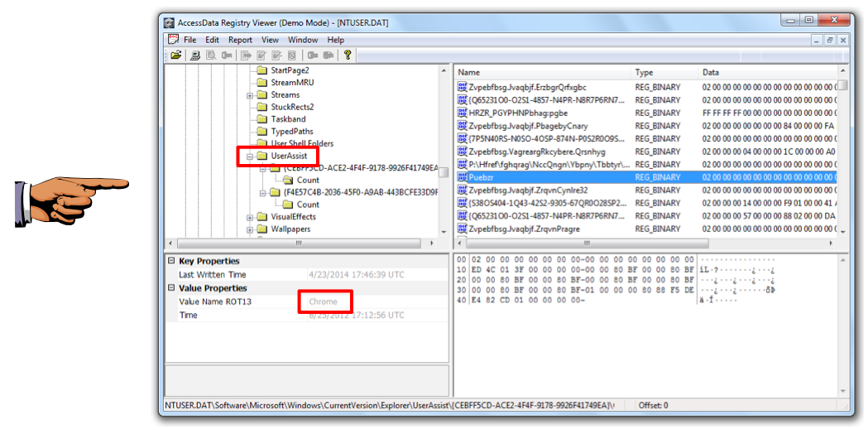
Task: Collapse the Value Properties section
Action: (171, 288)
